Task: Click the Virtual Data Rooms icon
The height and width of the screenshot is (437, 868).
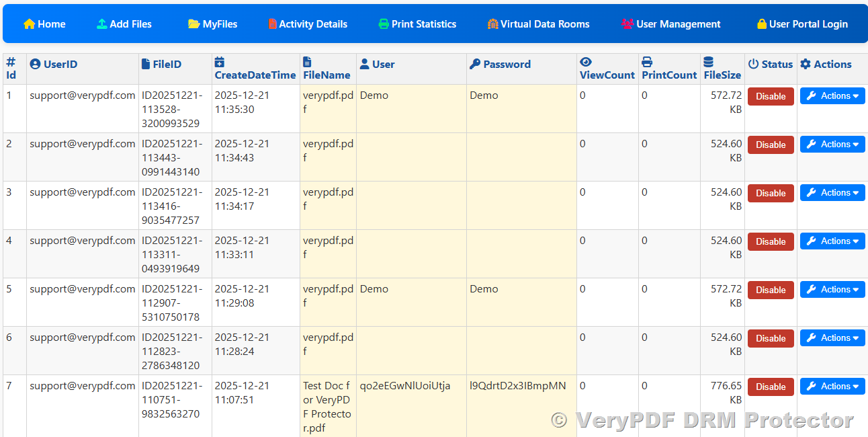Action: point(493,24)
